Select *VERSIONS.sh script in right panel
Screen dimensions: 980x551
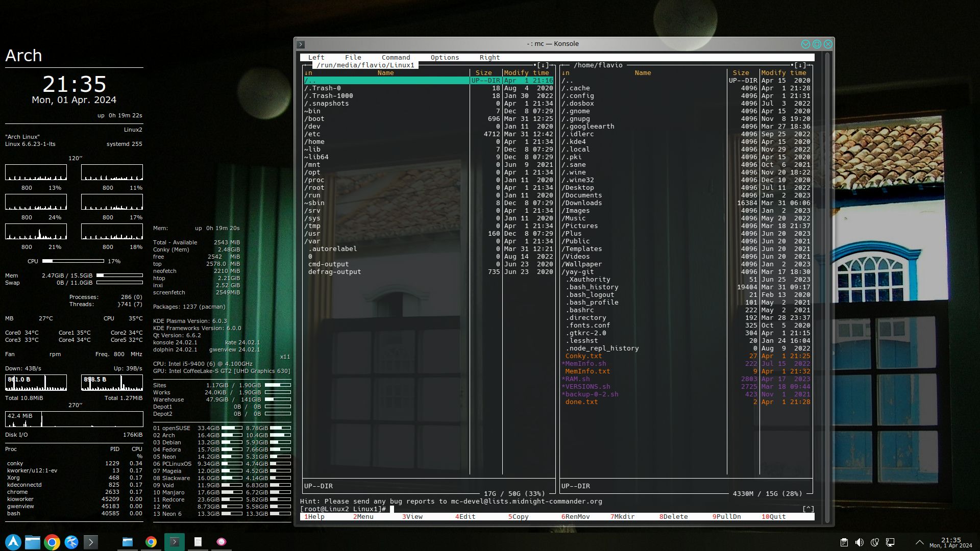click(686, 387)
